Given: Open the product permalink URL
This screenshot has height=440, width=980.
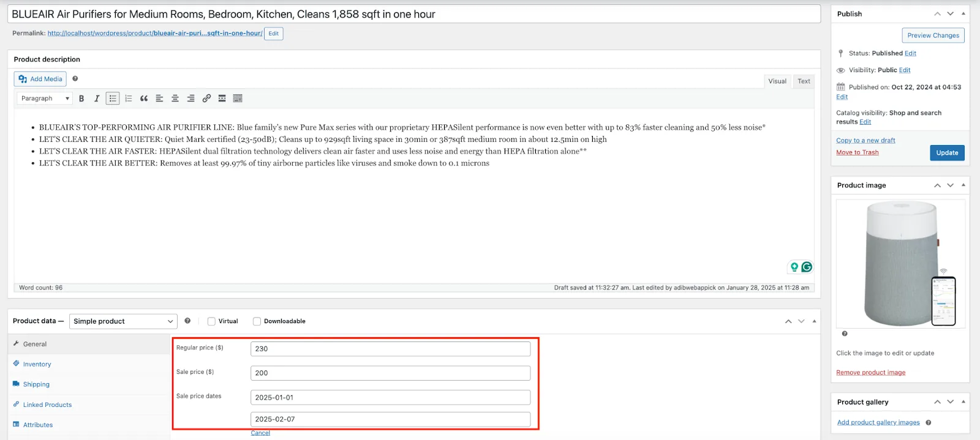Looking at the screenshot, I should [x=155, y=34].
